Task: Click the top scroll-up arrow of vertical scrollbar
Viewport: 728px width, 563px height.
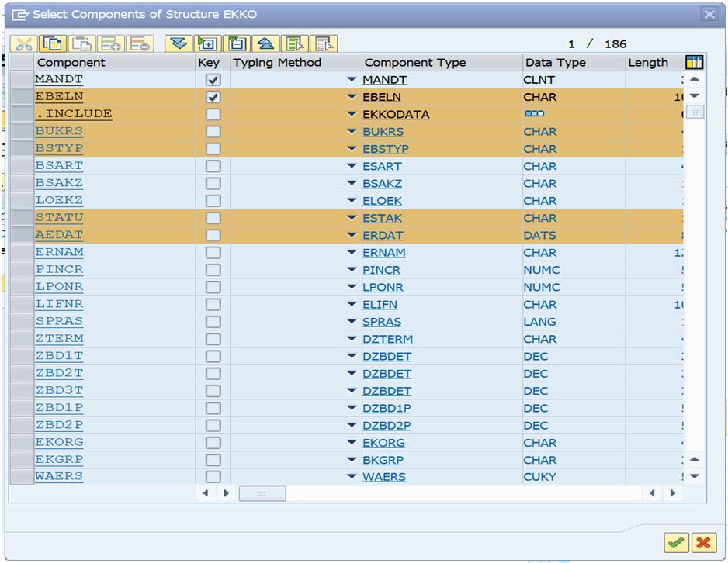Action: (695, 79)
